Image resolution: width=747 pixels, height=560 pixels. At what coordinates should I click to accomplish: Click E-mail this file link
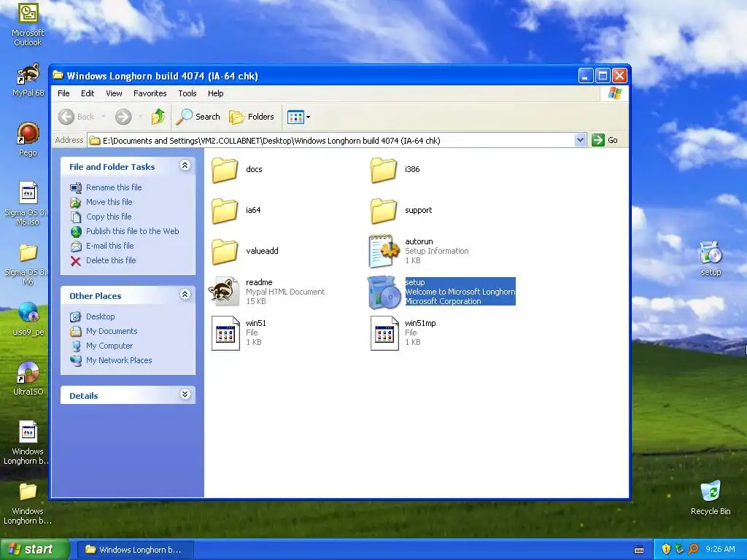tap(109, 246)
